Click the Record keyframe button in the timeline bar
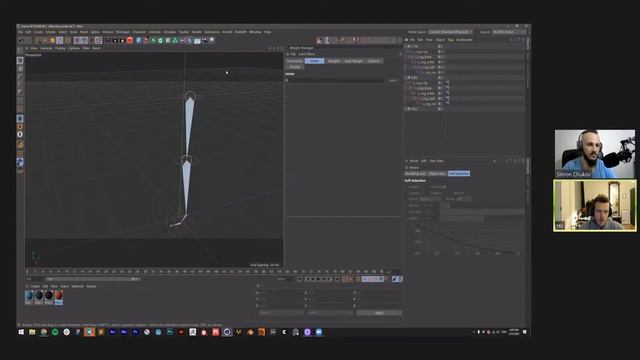 (345, 279)
